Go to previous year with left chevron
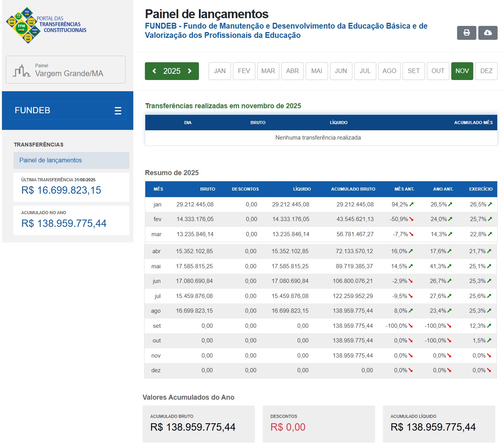Screen dimensions: 503x448 pyautogui.click(x=155, y=71)
